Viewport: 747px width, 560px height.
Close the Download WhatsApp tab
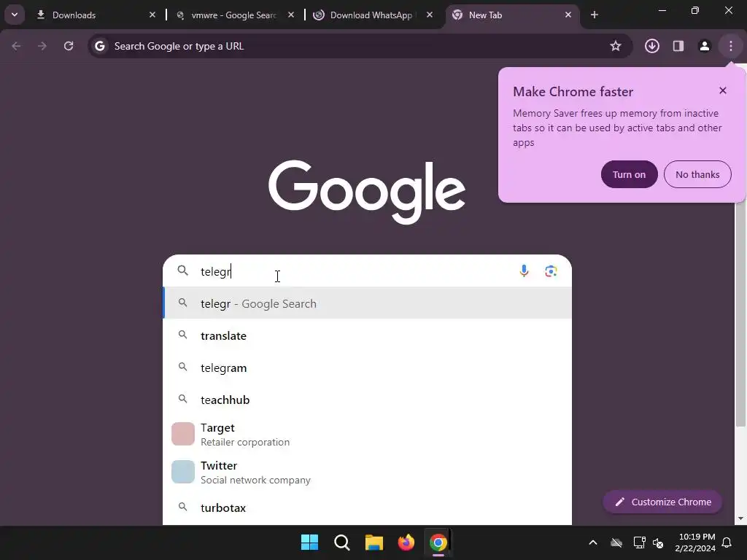coord(430,15)
